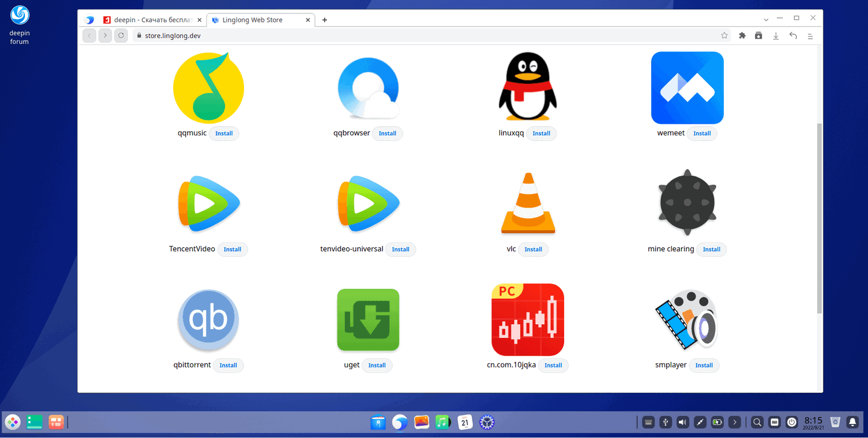Screen dimensions: 868x438
Task: Reload the current page
Action: (x=121, y=35)
